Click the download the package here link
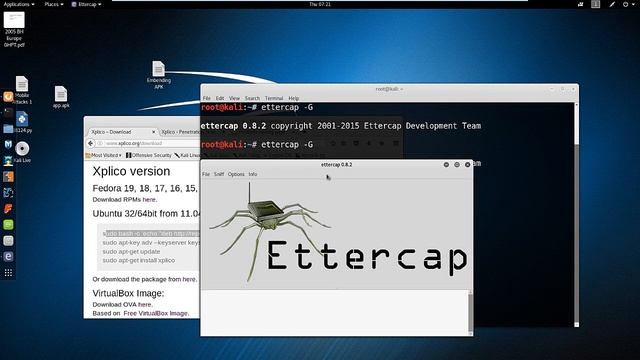 189,279
